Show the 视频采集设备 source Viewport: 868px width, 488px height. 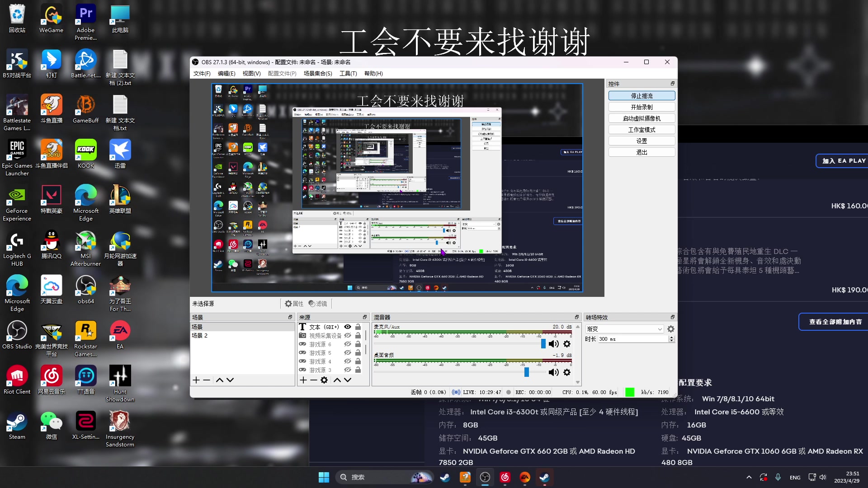click(x=348, y=335)
